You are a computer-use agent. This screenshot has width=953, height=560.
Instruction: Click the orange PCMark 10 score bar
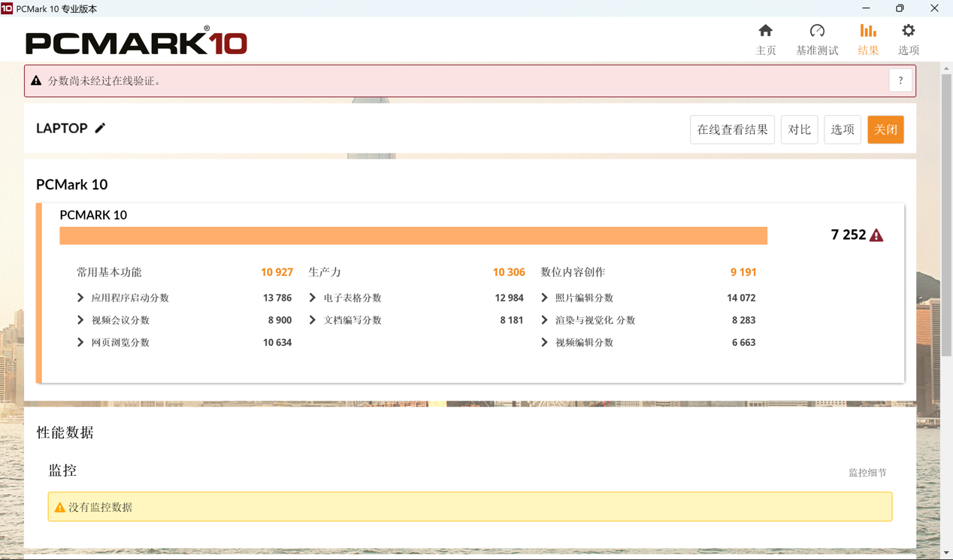pos(413,236)
